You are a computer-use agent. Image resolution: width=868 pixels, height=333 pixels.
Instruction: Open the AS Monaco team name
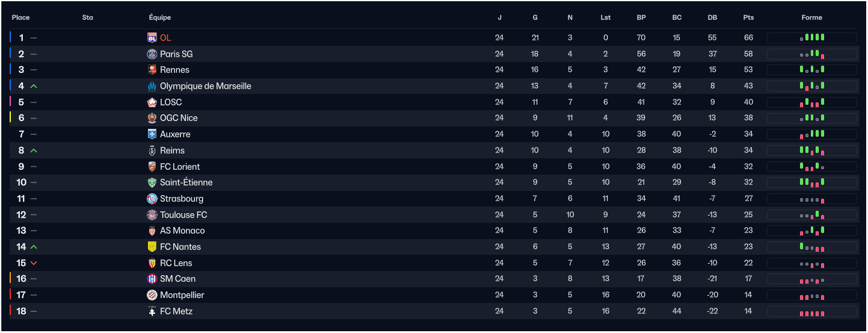point(182,231)
